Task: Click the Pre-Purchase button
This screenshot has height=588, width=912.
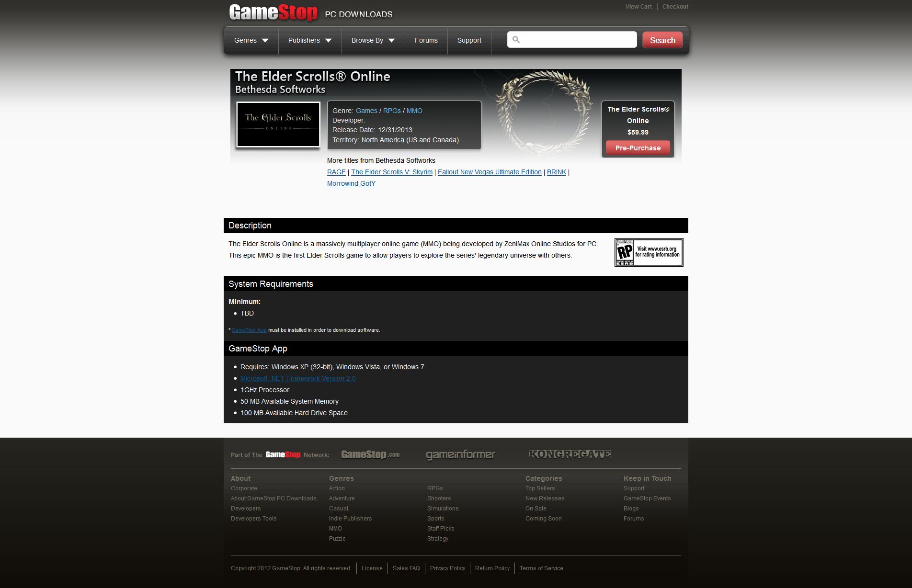Action: click(638, 148)
